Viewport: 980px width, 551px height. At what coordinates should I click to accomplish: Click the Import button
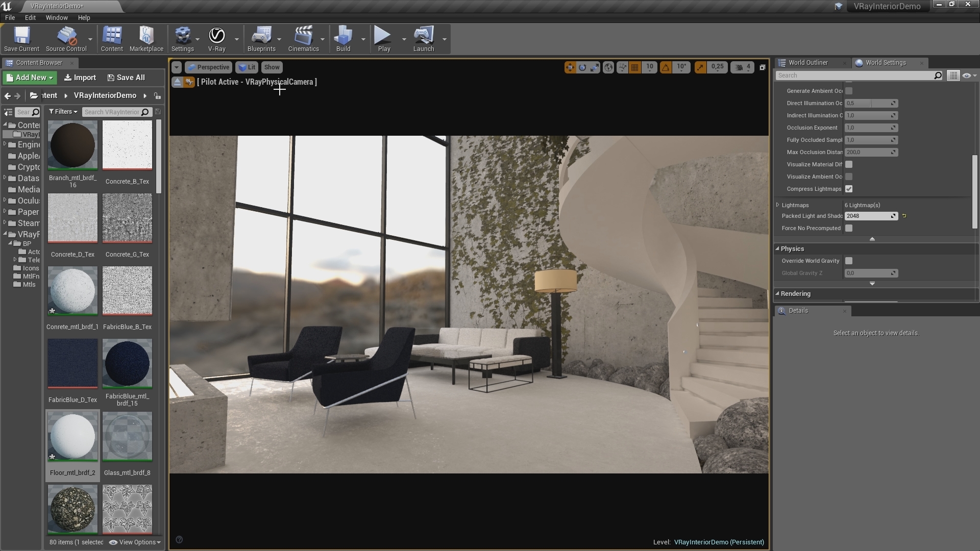[x=80, y=78]
